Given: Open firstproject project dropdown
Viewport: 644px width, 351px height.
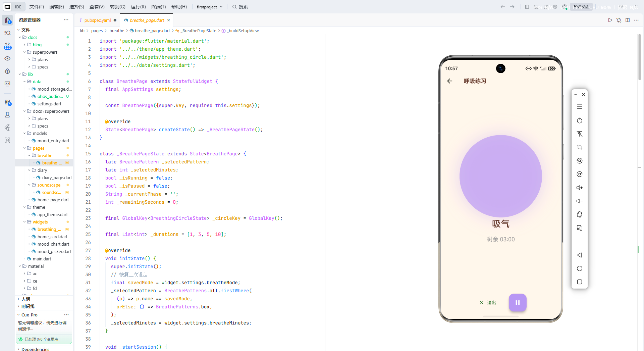Looking at the screenshot, I should pyautogui.click(x=210, y=7).
